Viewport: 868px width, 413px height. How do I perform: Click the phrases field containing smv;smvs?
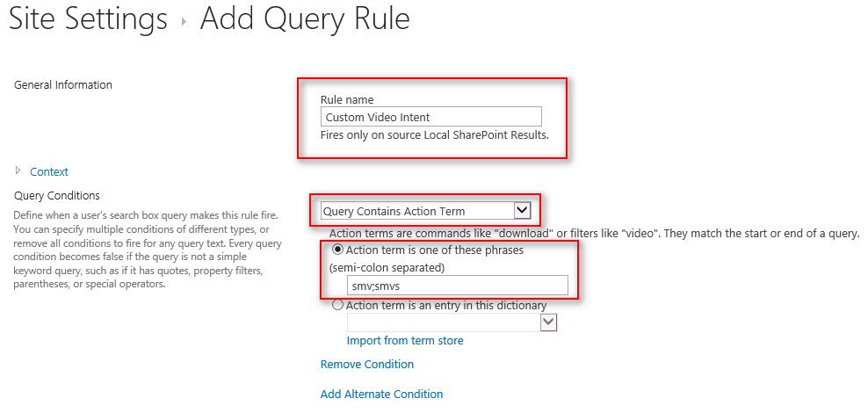pyautogui.click(x=446, y=286)
